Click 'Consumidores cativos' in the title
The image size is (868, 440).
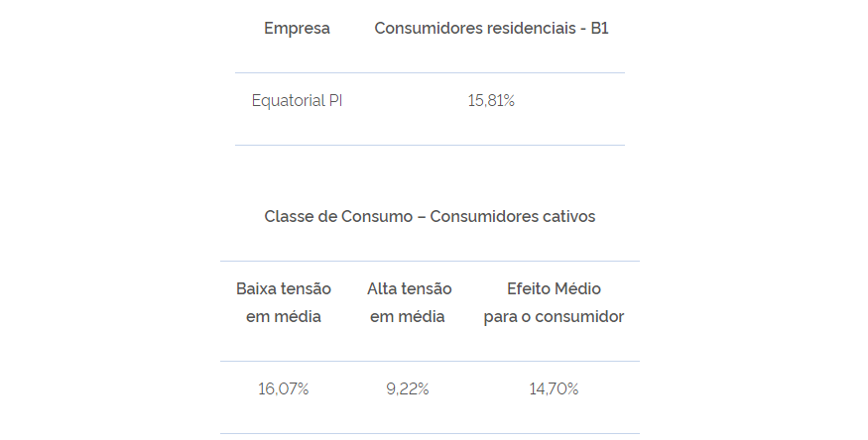513,216
